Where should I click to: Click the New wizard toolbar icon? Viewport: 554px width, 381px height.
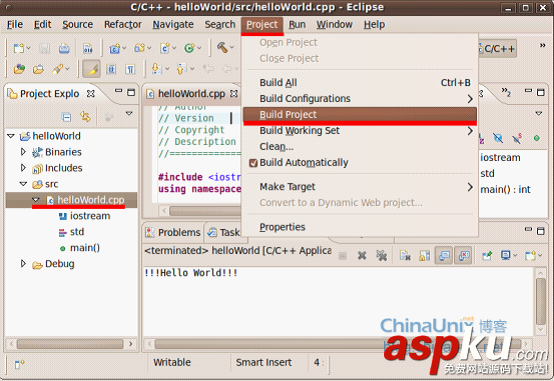(18, 48)
